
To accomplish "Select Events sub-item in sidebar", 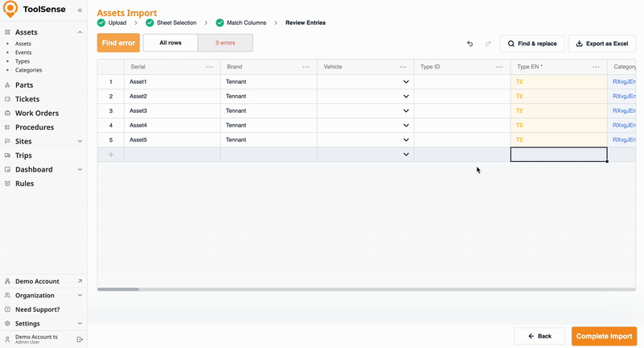I will coord(23,52).
